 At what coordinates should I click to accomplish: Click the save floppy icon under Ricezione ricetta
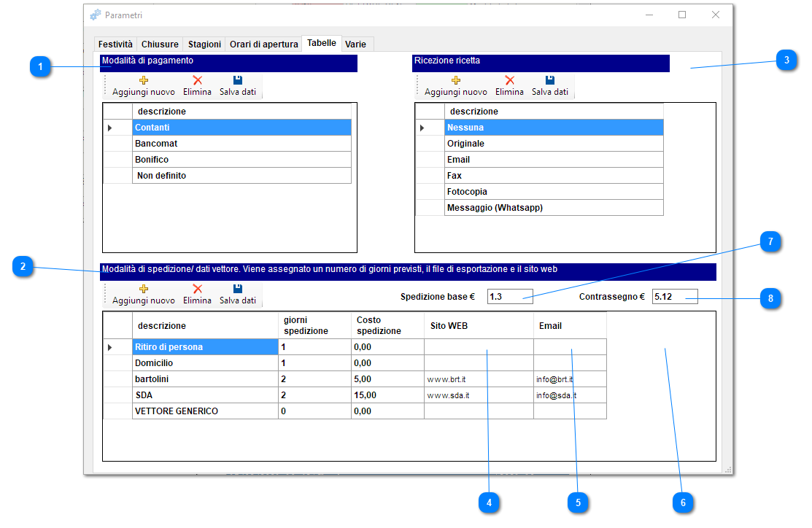pos(550,80)
